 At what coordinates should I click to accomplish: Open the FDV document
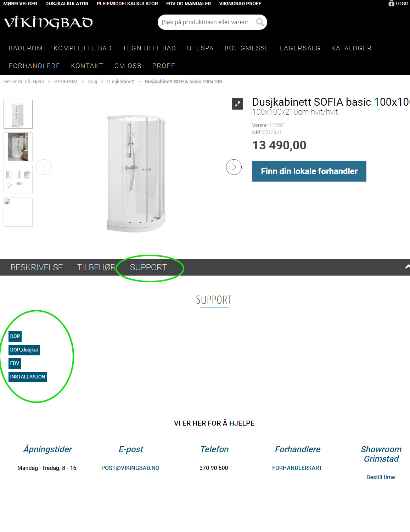pyautogui.click(x=15, y=363)
